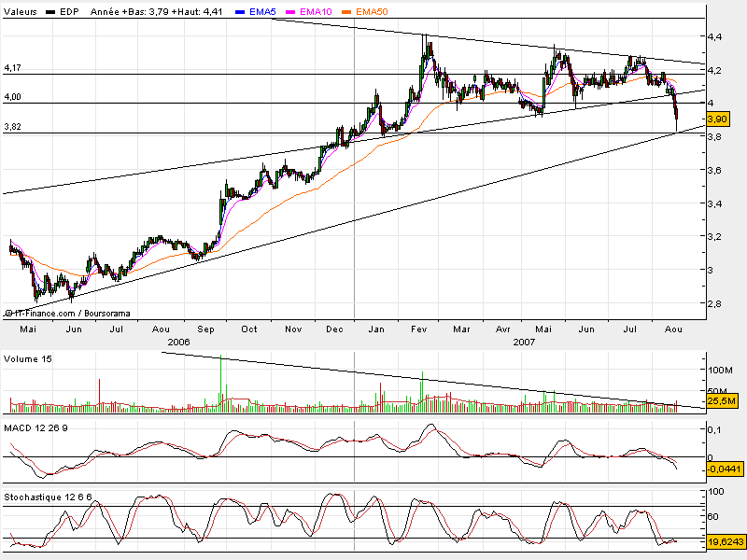Click the 4,17 resistance level label
This screenshot has width=747, height=560.
[x=13, y=68]
